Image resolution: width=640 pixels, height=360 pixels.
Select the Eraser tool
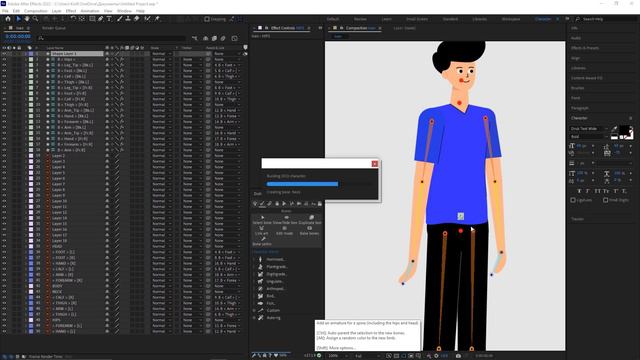[x=136, y=19]
